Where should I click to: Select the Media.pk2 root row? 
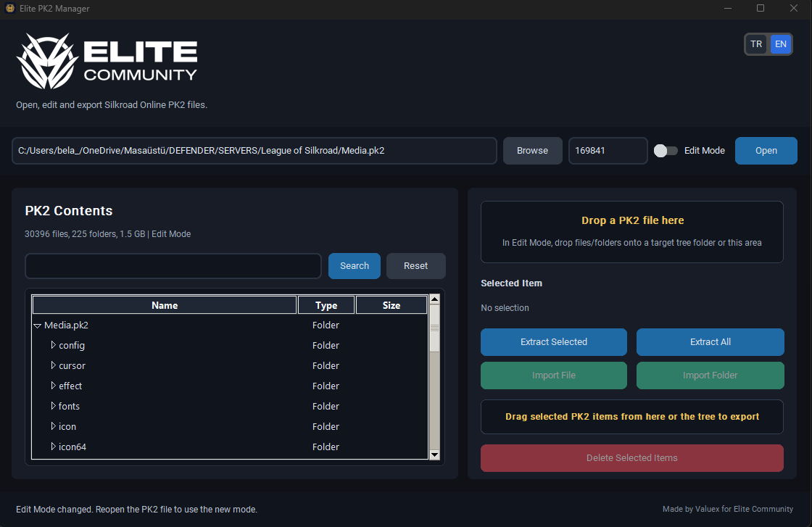click(229, 325)
